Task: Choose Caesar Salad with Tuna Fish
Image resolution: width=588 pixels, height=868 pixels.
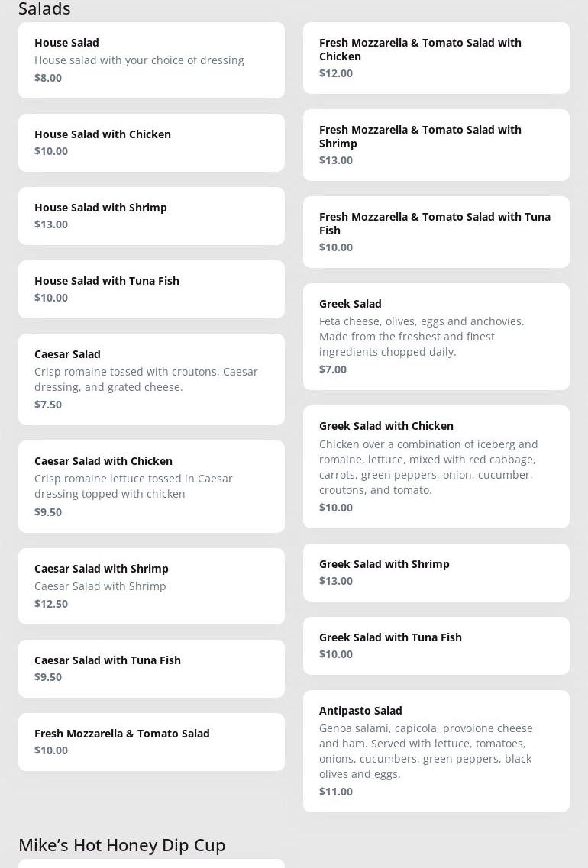Action: click(x=151, y=668)
